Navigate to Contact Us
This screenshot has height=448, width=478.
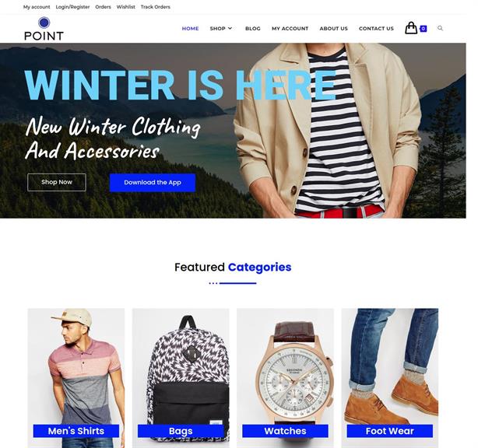(376, 28)
